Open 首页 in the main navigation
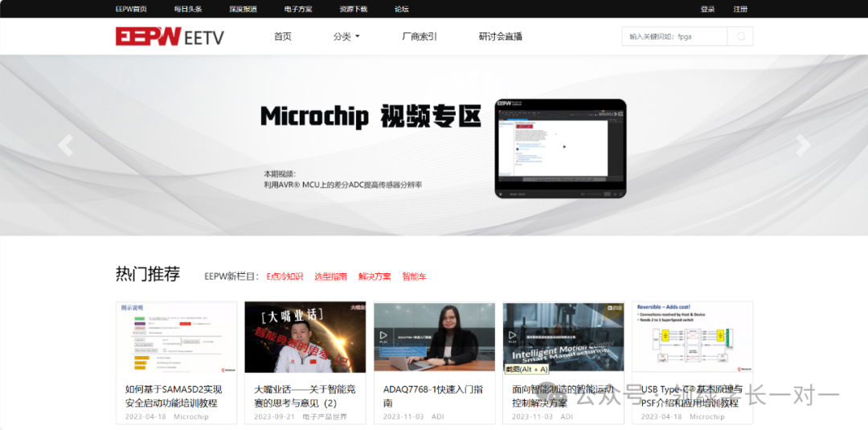The image size is (868, 430). [283, 36]
